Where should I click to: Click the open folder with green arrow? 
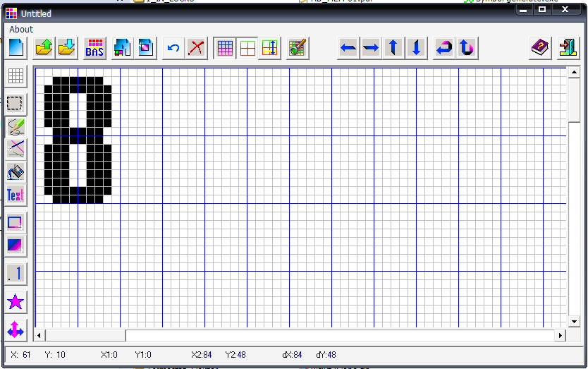click(x=44, y=48)
